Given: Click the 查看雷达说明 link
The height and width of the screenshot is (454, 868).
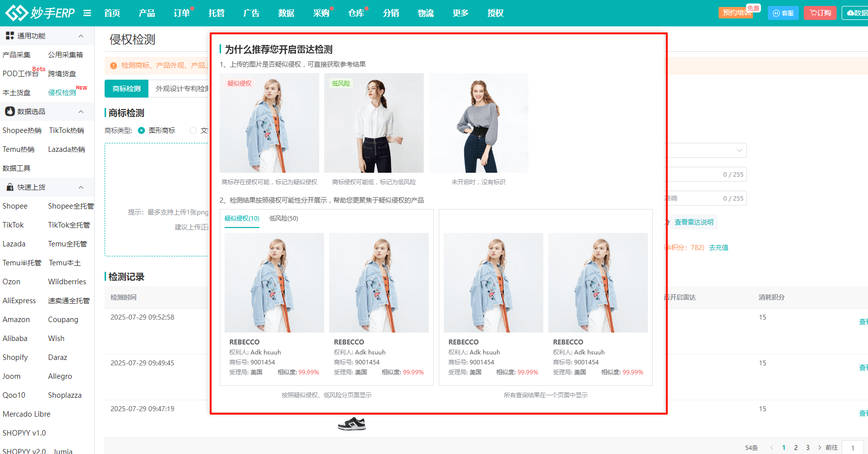Looking at the screenshot, I should click(694, 222).
